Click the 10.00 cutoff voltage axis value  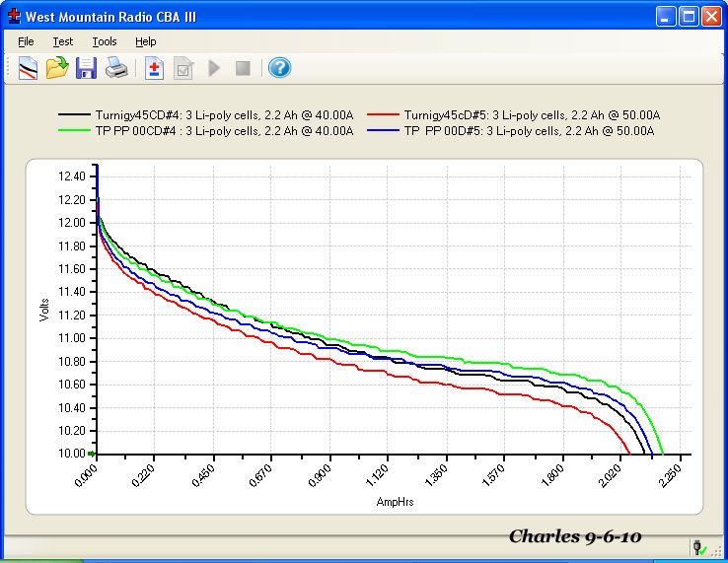point(72,454)
